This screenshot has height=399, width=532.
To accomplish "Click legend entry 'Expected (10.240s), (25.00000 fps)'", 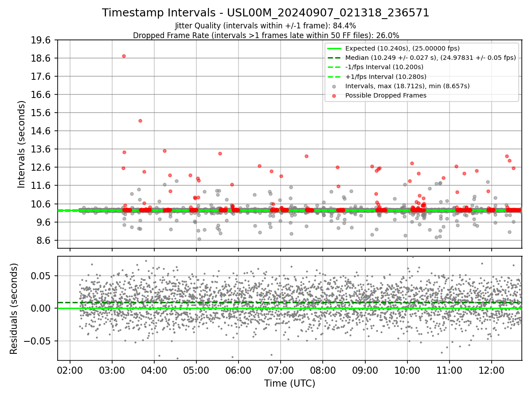I will [x=402, y=48].
